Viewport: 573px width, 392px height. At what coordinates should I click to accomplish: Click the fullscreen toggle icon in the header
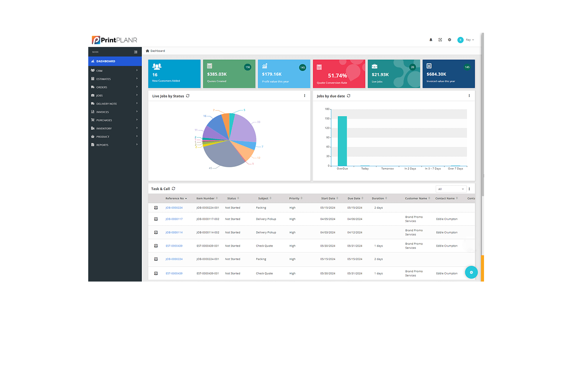click(x=440, y=40)
